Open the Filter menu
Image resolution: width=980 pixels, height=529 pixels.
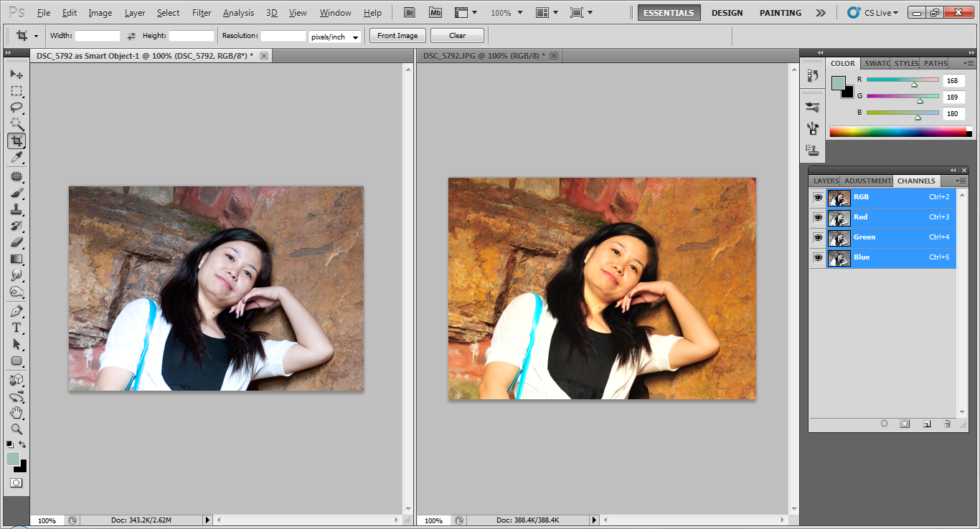point(202,13)
